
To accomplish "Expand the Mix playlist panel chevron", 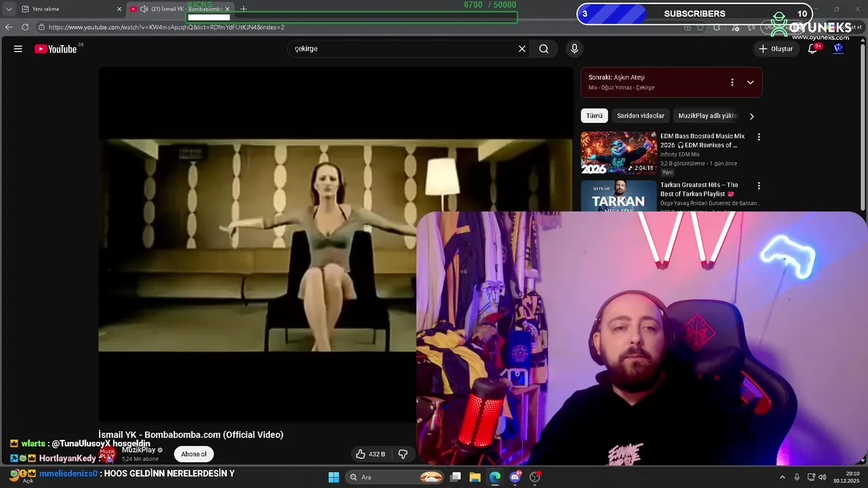I will pos(750,82).
